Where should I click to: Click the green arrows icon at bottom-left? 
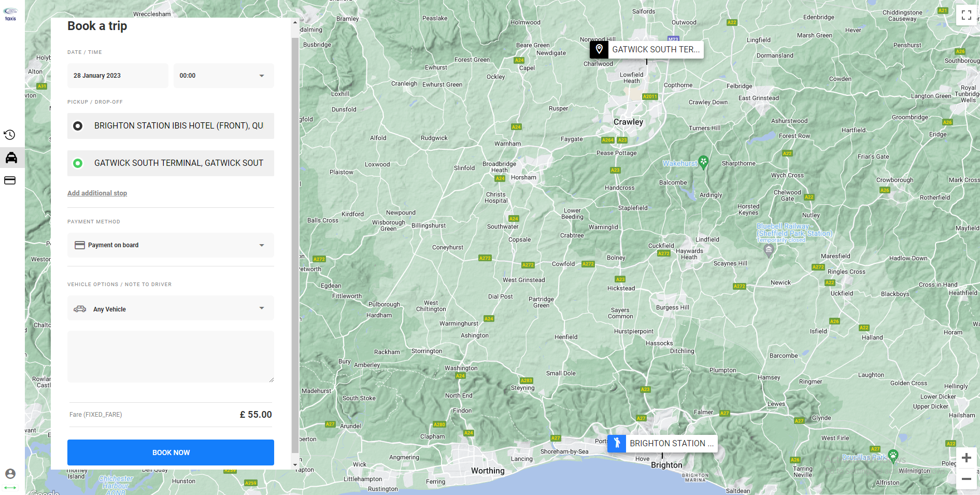tap(10, 487)
